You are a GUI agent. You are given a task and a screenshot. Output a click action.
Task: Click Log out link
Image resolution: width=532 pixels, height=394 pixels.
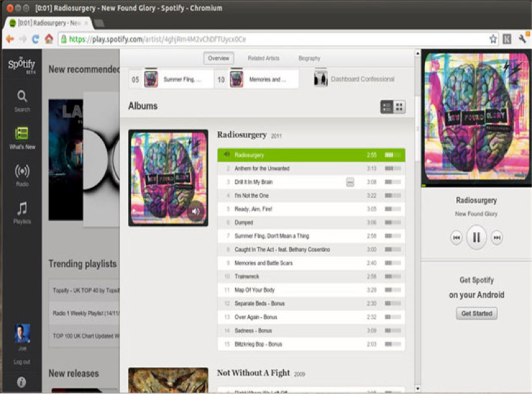point(22,362)
